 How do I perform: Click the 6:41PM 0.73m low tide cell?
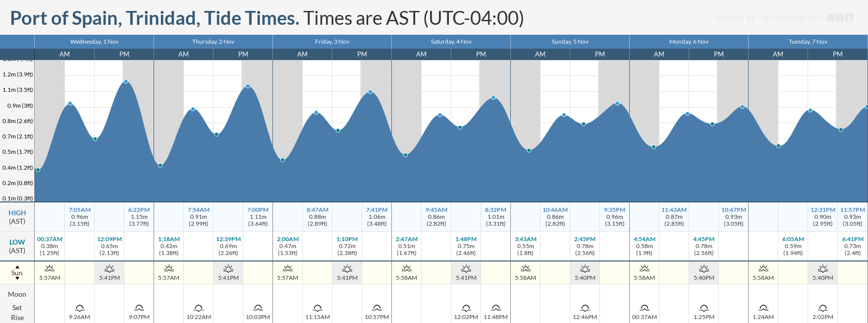[x=853, y=246]
